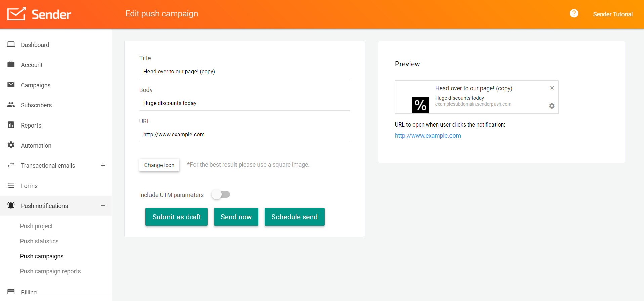The height and width of the screenshot is (301, 644).
Task: Click the Sender envelope logo icon
Action: pyautogui.click(x=16, y=14)
